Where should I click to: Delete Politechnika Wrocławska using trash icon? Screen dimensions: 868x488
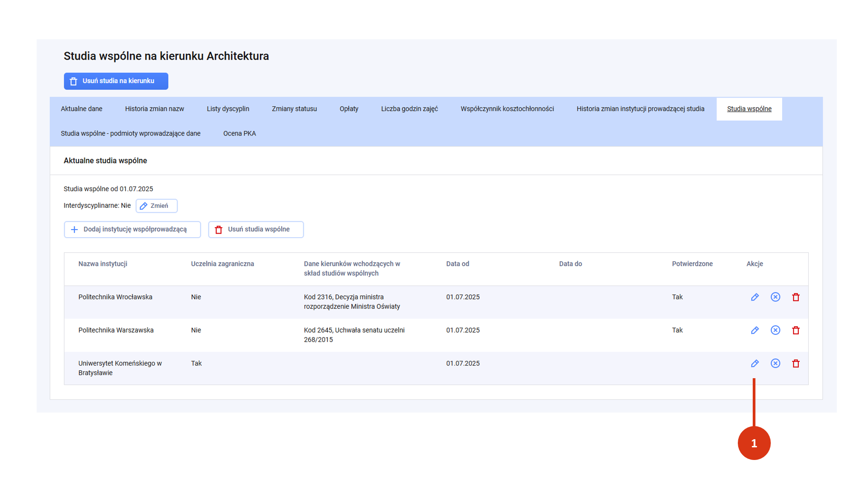796,297
